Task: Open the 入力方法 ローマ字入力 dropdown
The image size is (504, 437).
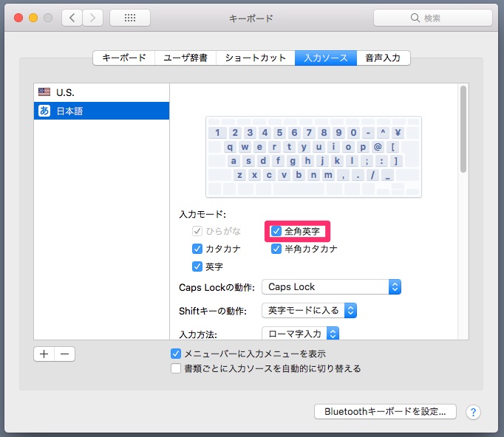Action: click(x=300, y=334)
